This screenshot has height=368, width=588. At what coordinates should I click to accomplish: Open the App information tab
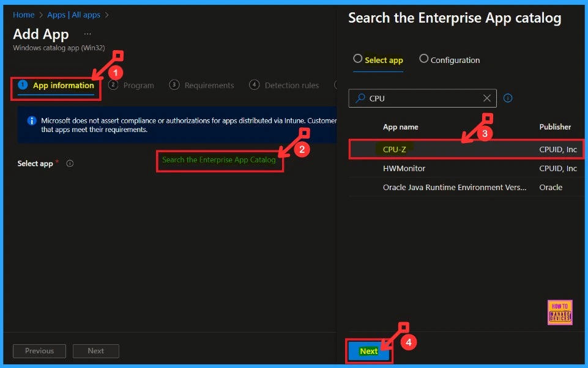(x=56, y=86)
